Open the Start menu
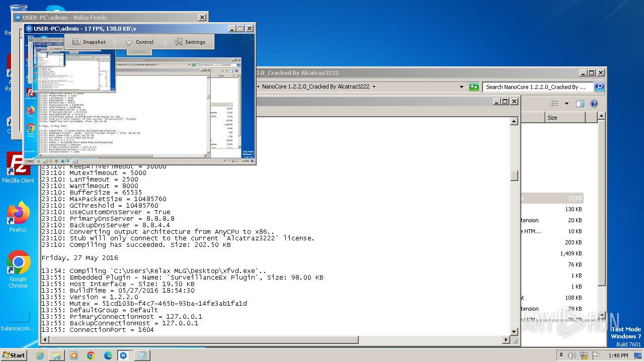This screenshot has width=644, height=362. pyautogui.click(x=14, y=355)
